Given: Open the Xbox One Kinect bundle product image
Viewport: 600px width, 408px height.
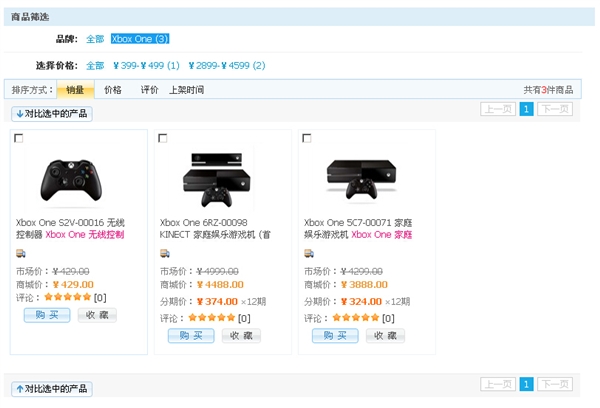Looking at the screenshot, I should click(217, 179).
